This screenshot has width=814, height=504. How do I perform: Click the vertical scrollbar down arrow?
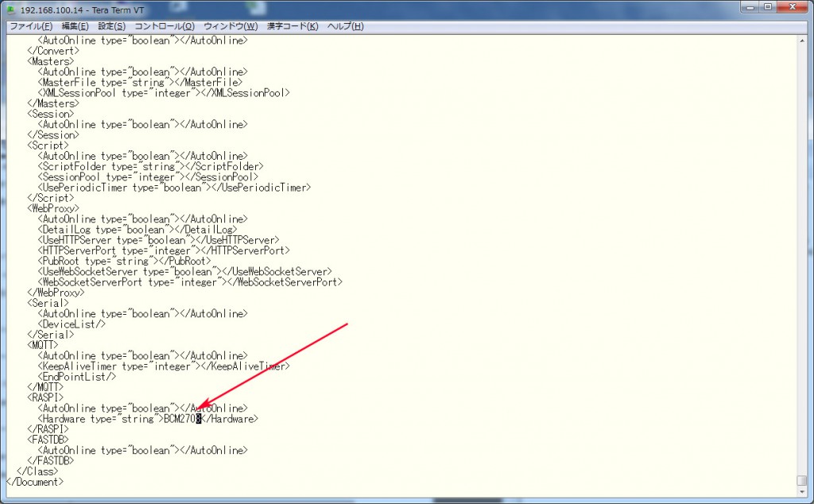click(x=803, y=491)
